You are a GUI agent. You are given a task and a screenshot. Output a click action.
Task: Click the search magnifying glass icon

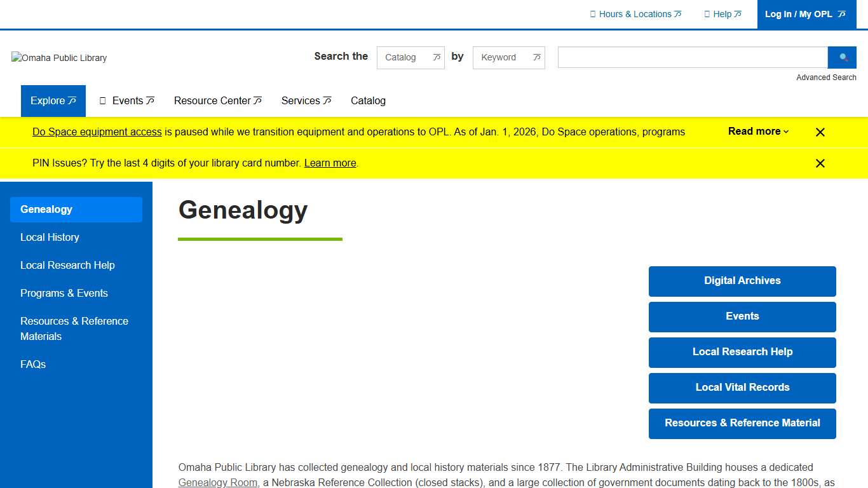pyautogui.click(x=842, y=57)
